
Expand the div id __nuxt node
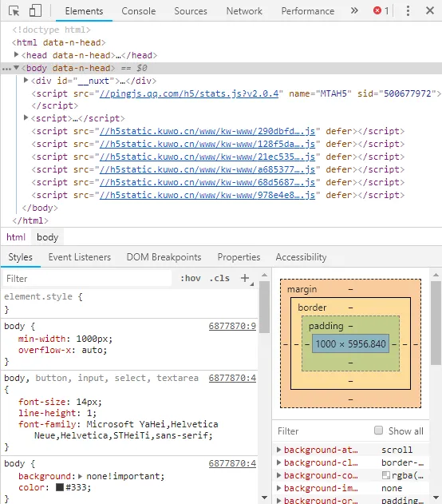point(26,81)
